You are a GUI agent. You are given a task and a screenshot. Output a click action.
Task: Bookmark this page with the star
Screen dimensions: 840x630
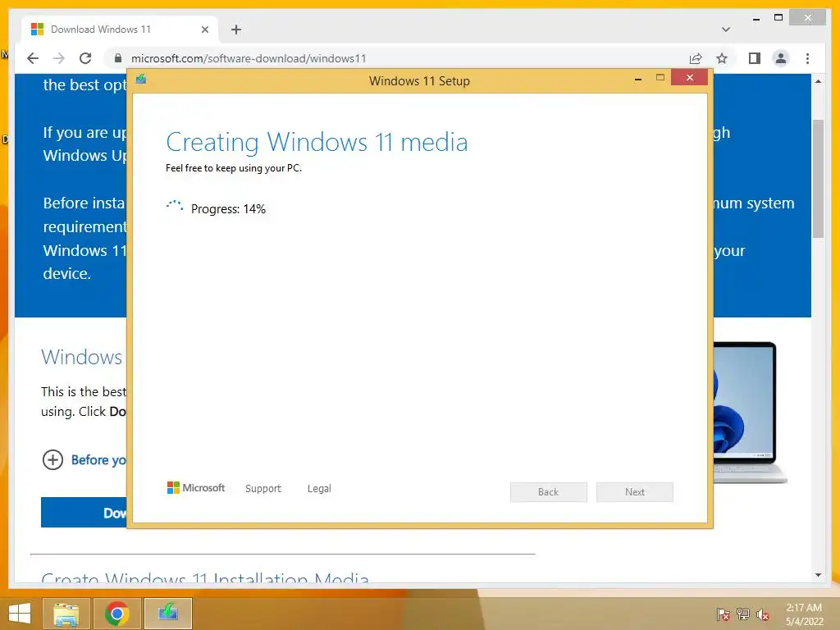(722, 58)
